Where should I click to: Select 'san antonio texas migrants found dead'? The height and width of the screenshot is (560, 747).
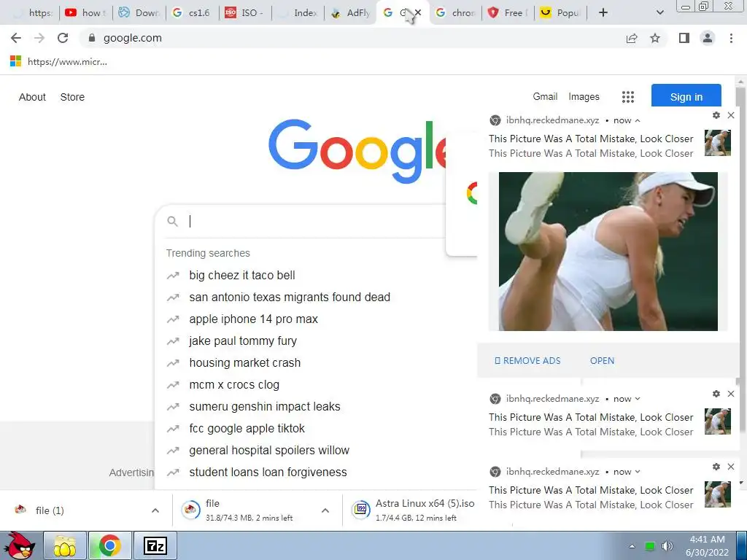[x=290, y=297]
